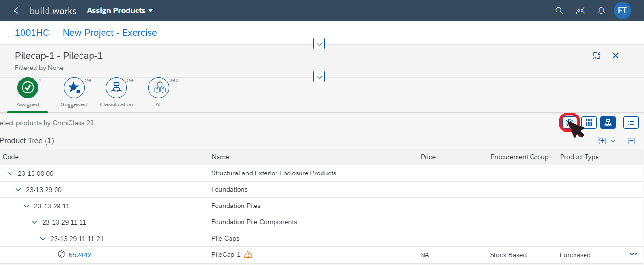Close the Pilecap-1 panel with X
Viewport: 644px width, 265px height.
pyautogui.click(x=616, y=56)
